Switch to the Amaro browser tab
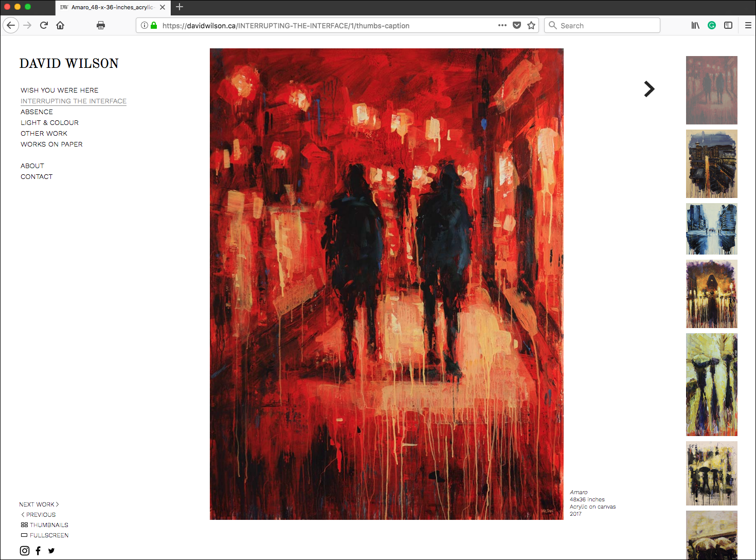Image resolution: width=756 pixels, height=560 pixels. (110, 7)
